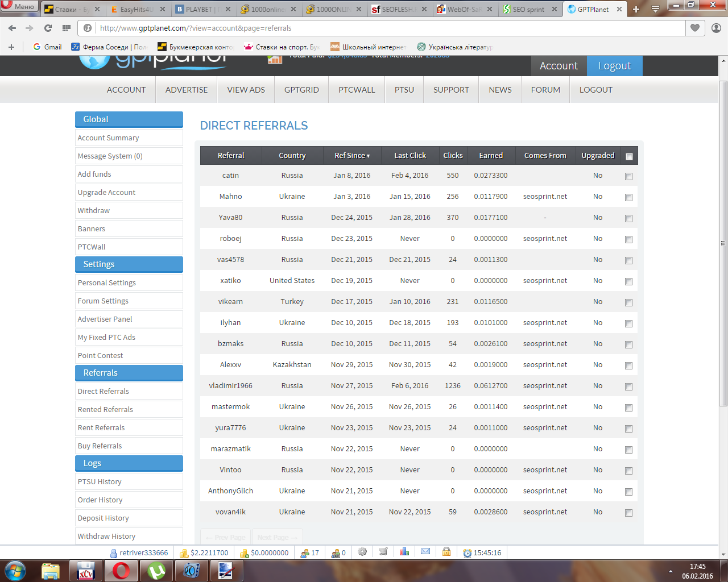Click the seosprint.net cell in the Mahno row

(545, 197)
